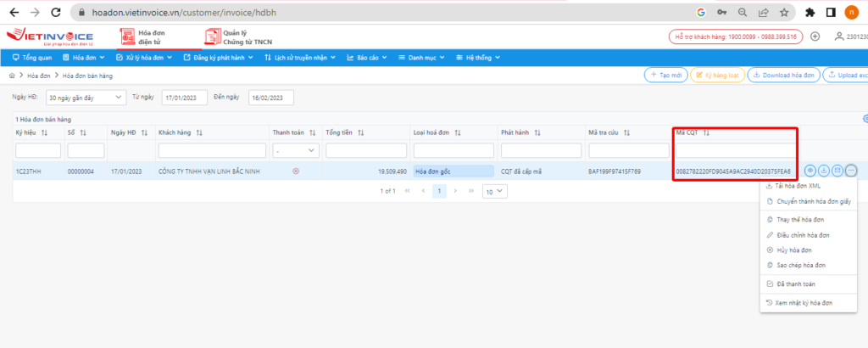Click the unpaid status icon in row
Viewport: 868px width, 348px height.
click(x=296, y=171)
